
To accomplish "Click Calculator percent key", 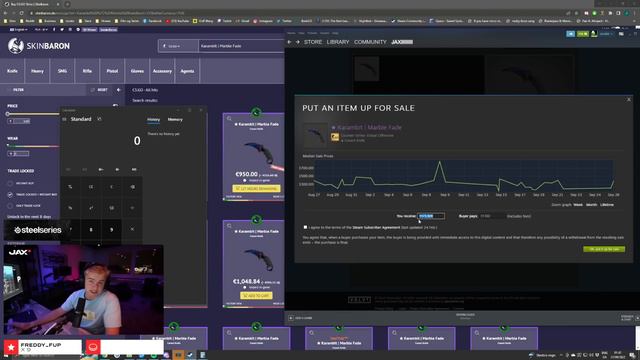I will click(70, 187).
